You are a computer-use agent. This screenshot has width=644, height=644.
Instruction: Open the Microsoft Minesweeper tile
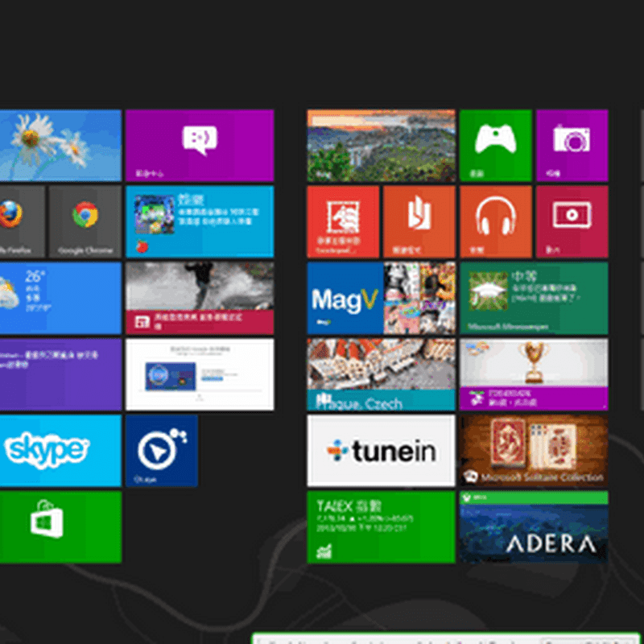(x=534, y=298)
